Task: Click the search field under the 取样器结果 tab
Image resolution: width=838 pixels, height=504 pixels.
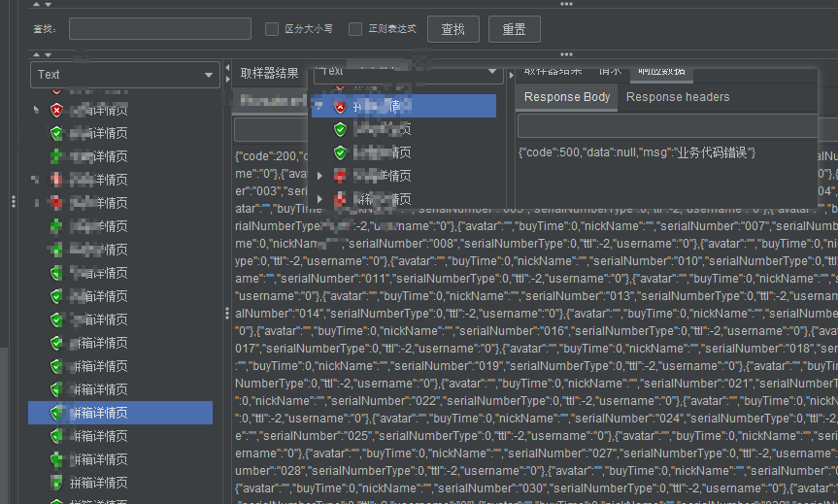Action: [271, 129]
